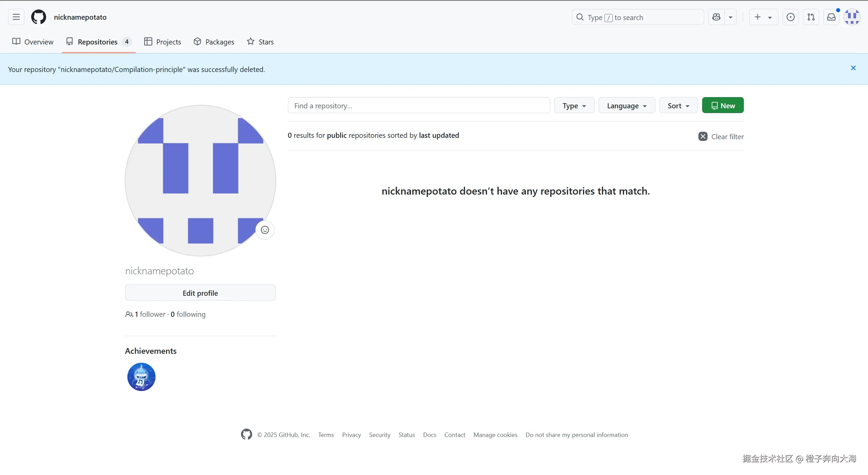868x475 pixels.
Task: Click the GitHub Octocat home logo
Action: pos(38,17)
